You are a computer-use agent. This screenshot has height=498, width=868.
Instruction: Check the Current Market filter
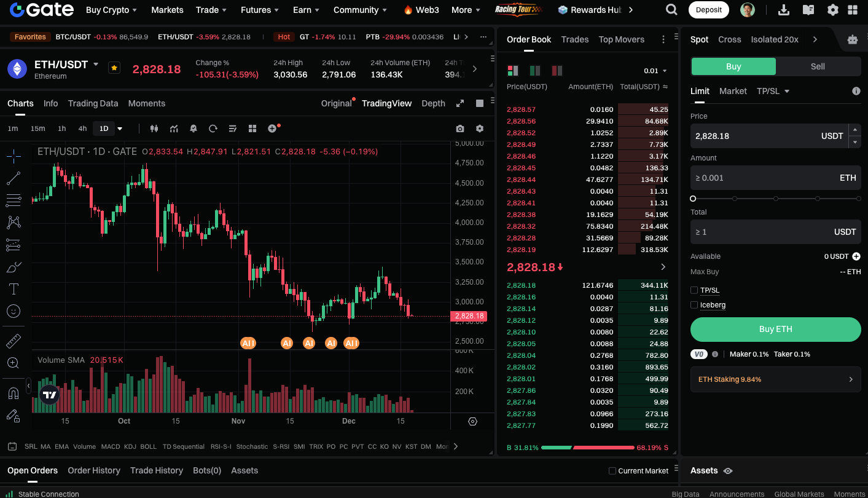tap(612, 471)
